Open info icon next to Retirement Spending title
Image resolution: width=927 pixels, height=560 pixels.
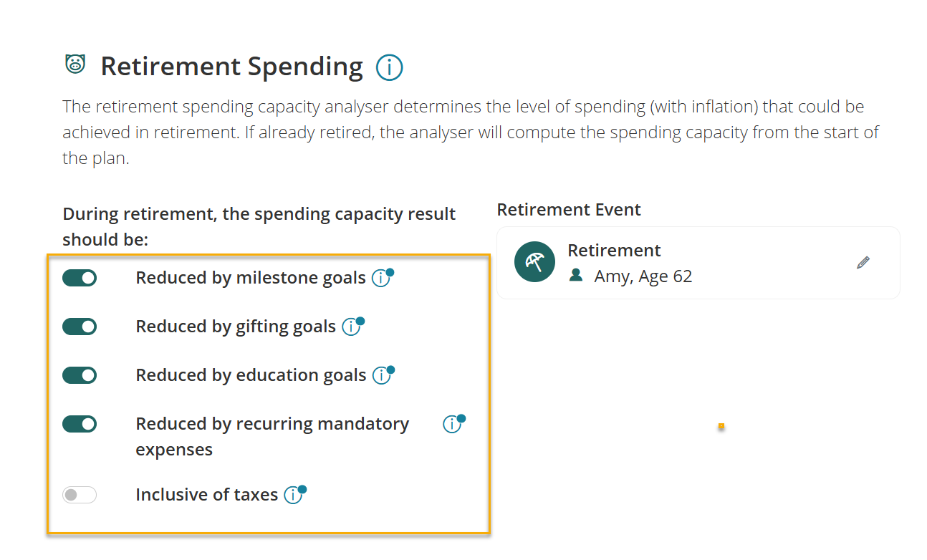click(389, 67)
